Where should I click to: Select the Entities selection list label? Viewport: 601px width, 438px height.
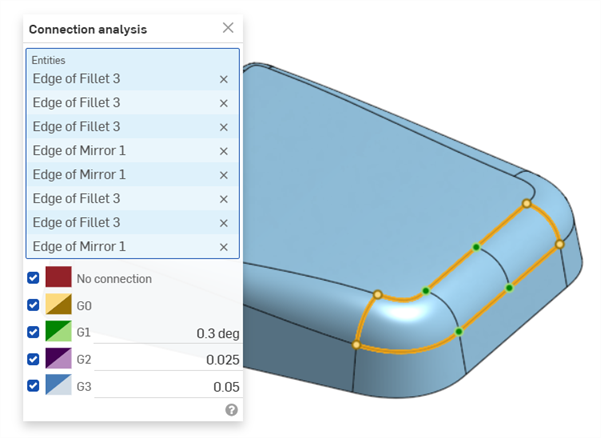[x=48, y=60]
